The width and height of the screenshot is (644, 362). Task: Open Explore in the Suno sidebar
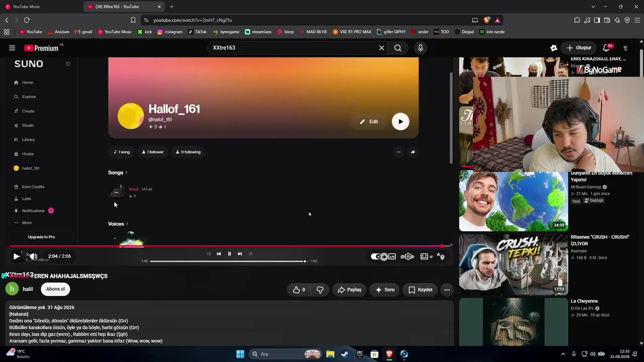(25, 97)
